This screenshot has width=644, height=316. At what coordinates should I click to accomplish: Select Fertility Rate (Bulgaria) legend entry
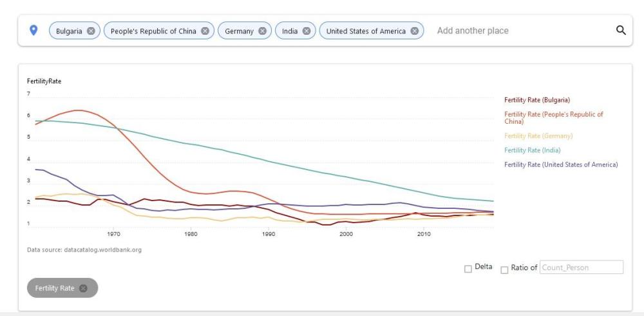pos(537,100)
